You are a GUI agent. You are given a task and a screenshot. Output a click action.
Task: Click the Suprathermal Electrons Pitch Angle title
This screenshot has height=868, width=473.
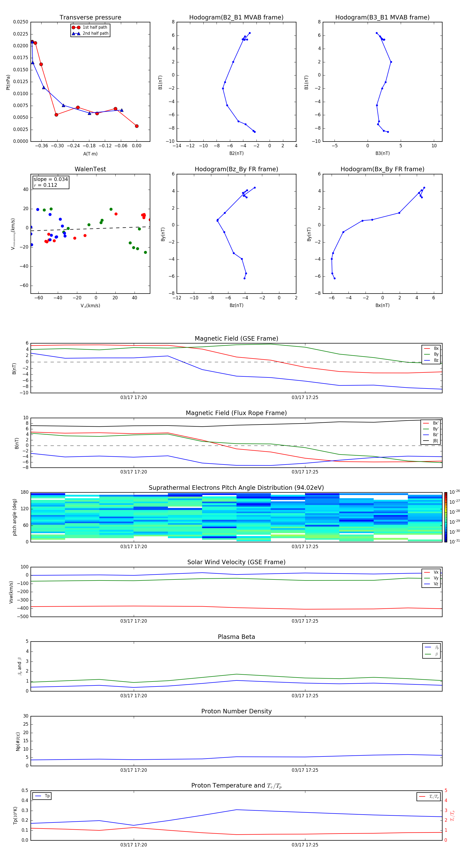[236, 488]
